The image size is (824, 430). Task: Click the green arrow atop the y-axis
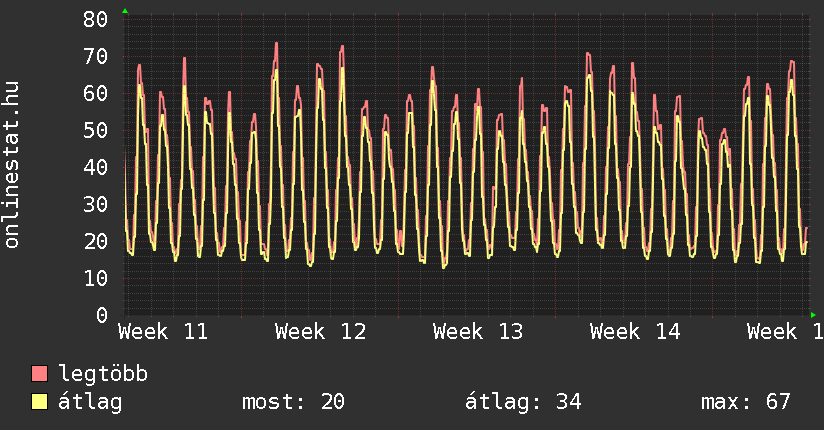click(125, 11)
